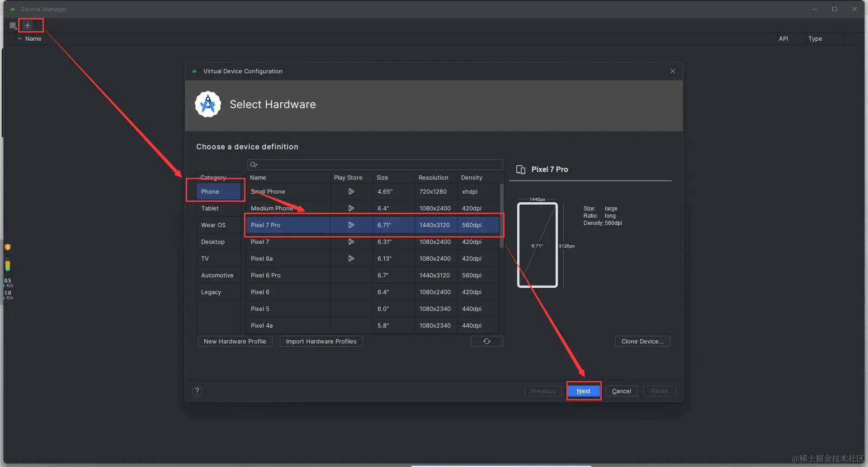Click the refresh device list icon button
This screenshot has height=467, width=868.
(486, 341)
